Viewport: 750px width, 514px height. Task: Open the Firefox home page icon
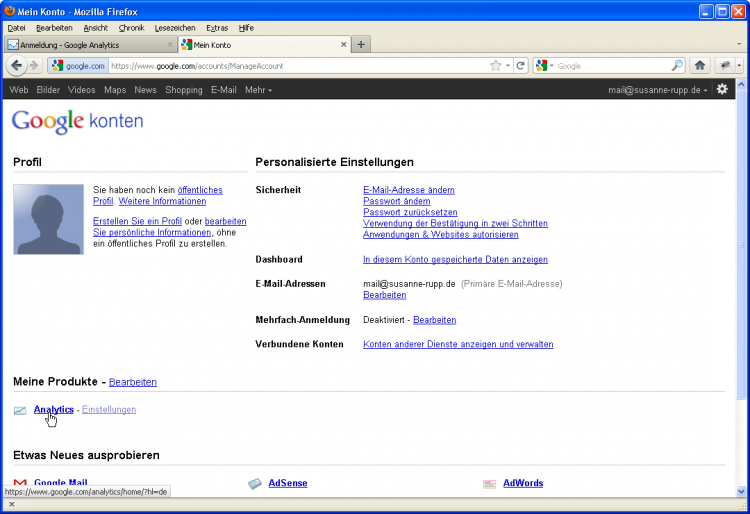tap(700, 66)
